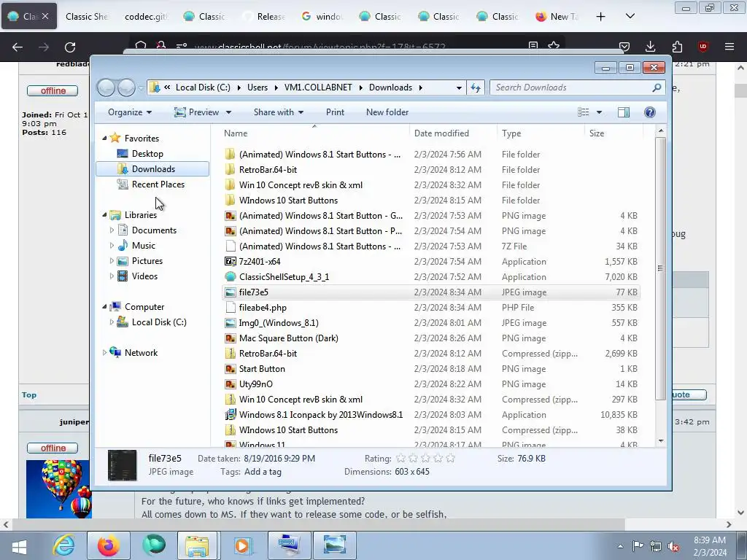The width and height of the screenshot is (747, 560).
Task: Open the Preview dropdown arrow
Action: point(228,112)
